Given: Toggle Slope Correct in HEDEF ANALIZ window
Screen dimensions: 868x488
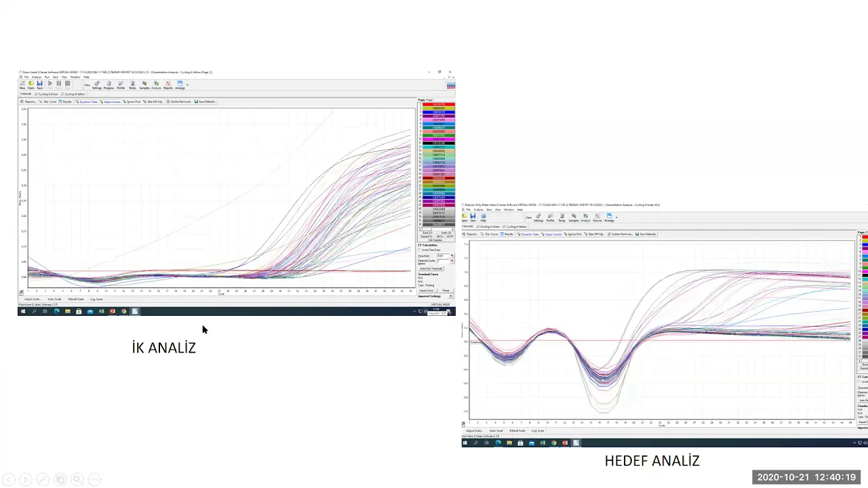Looking at the screenshot, I should pyautogui.click(x=552, y=234).
